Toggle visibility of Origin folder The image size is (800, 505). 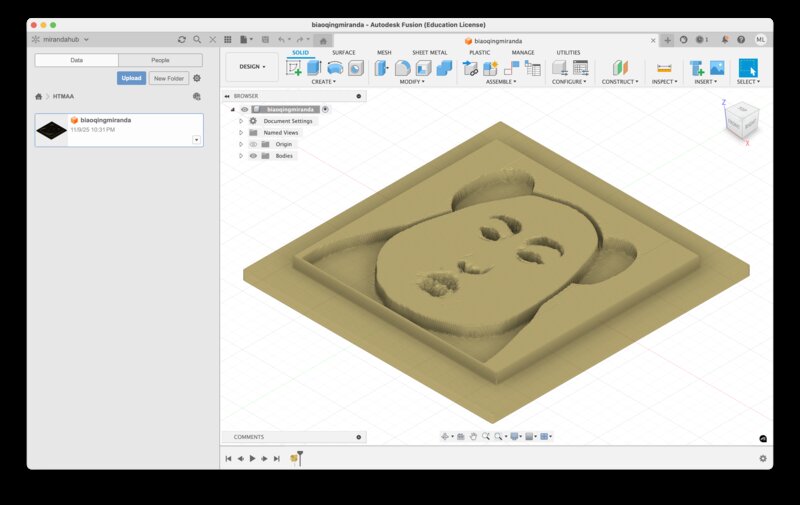pos(253,144)
